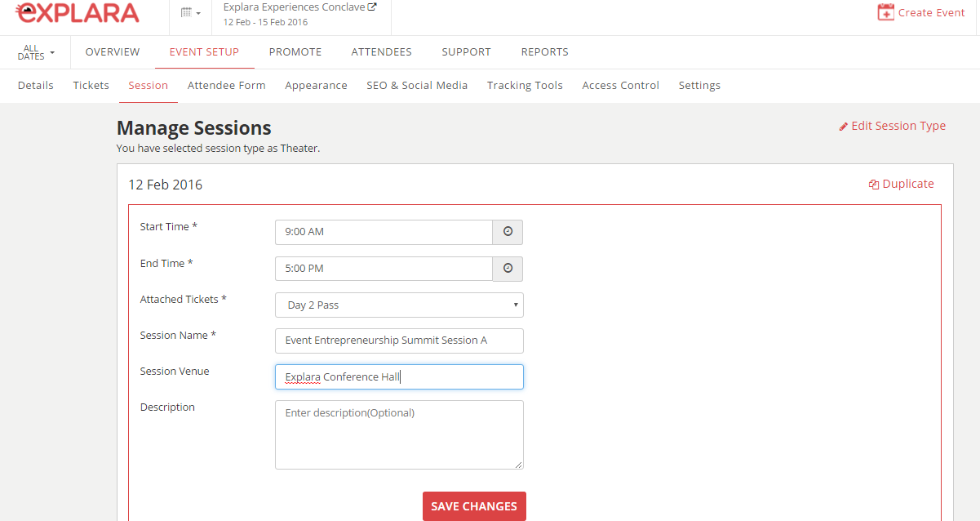The width and height of the screenshot is (980, 521).
Task: Click the Create Event calendar icon
Action: coord(885,12)
